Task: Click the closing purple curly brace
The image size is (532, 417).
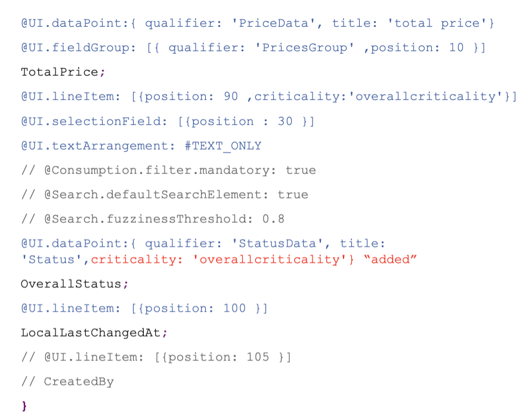Action: click(x=24, y=406)
